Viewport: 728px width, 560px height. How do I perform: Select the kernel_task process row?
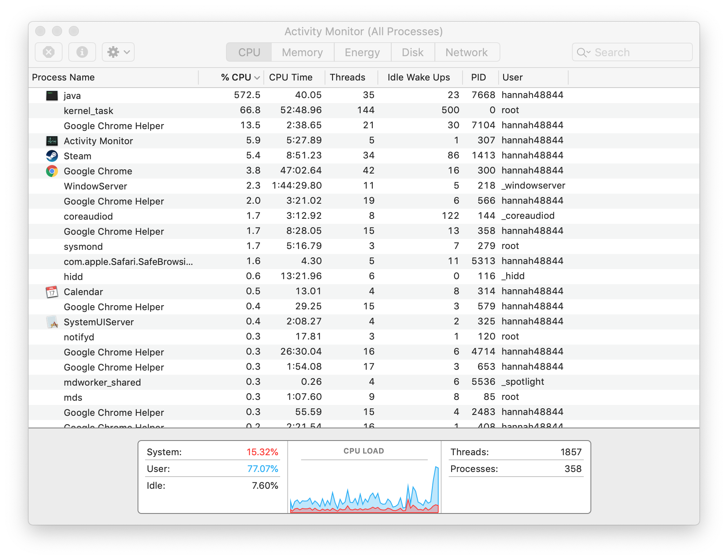(364, 111)
